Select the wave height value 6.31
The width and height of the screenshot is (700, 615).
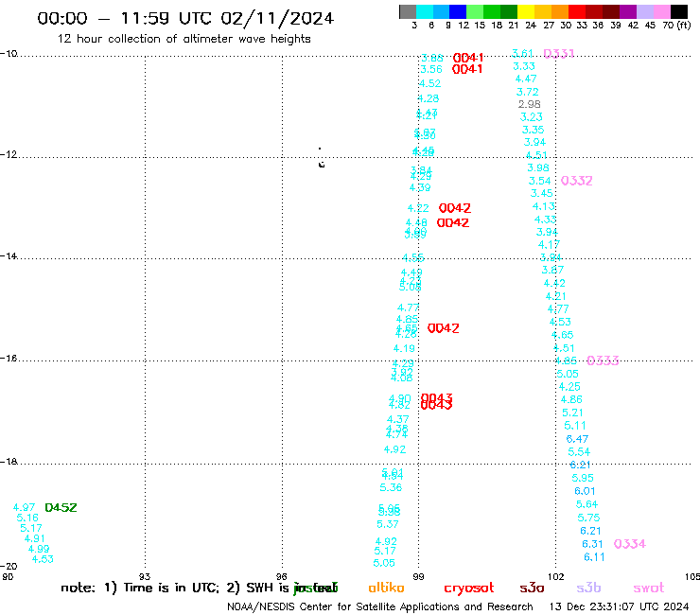click(592, 544)
